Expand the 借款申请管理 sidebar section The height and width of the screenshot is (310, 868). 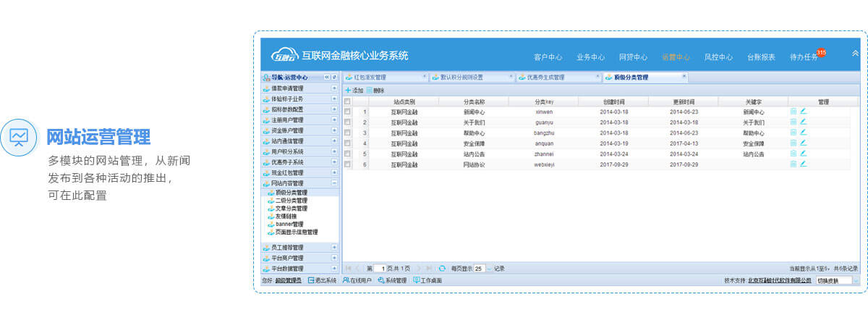click(334, 88)
